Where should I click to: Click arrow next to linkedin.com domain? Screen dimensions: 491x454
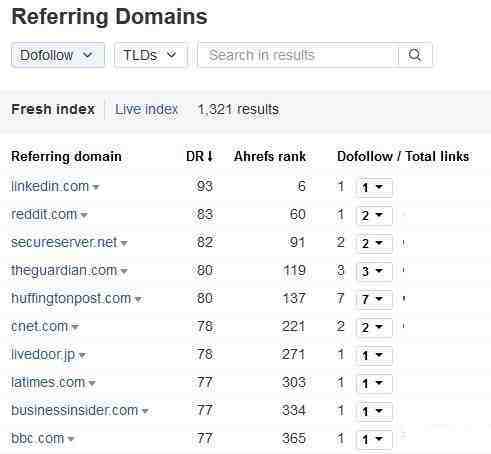tap(96, 187)
